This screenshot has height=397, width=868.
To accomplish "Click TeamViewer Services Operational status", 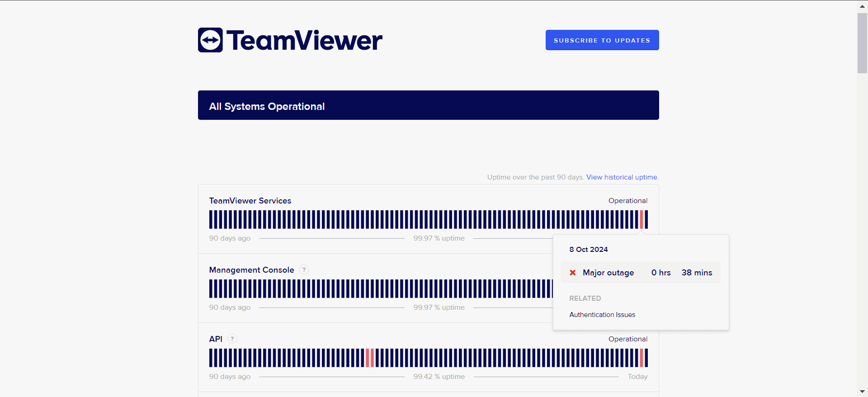I will [628, 201].
